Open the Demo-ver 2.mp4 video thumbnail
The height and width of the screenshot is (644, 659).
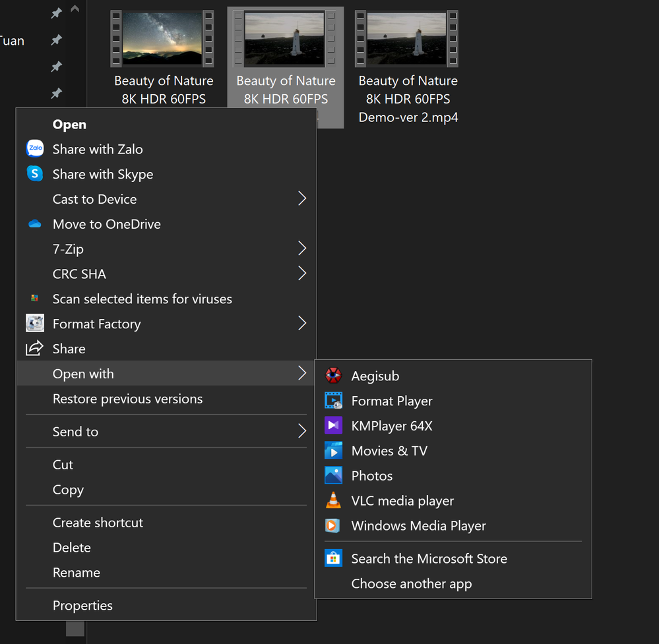(407, 39)
